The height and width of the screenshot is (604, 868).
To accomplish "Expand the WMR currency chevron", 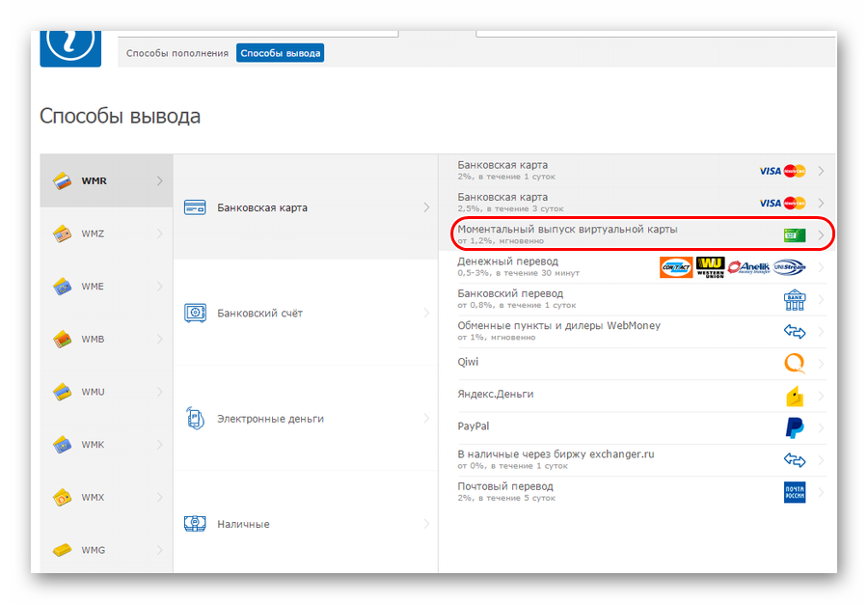I will pyautogui.click(x=159, y=181).
